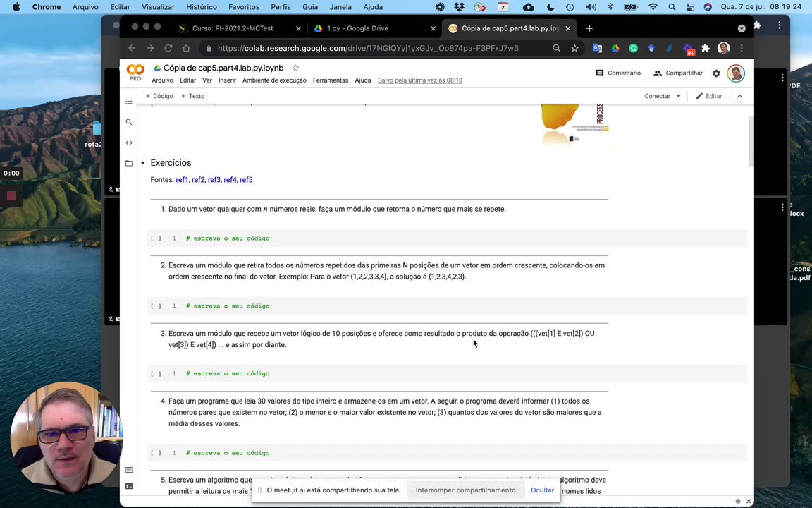This screenshot has height=508, width=812.
Task: Open the Grammarly extension icon
Action: [x=634, y=48]
